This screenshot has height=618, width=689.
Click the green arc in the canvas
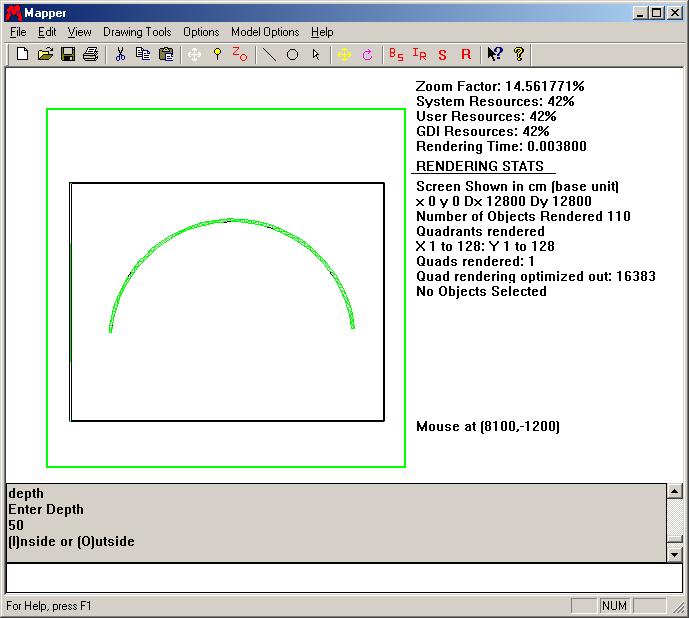(x=231, y=220)
